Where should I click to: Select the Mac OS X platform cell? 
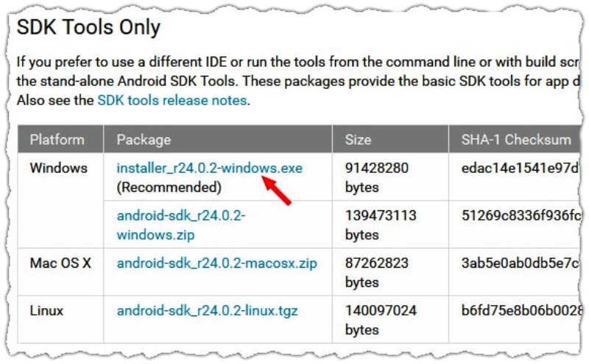click(60, 263)
